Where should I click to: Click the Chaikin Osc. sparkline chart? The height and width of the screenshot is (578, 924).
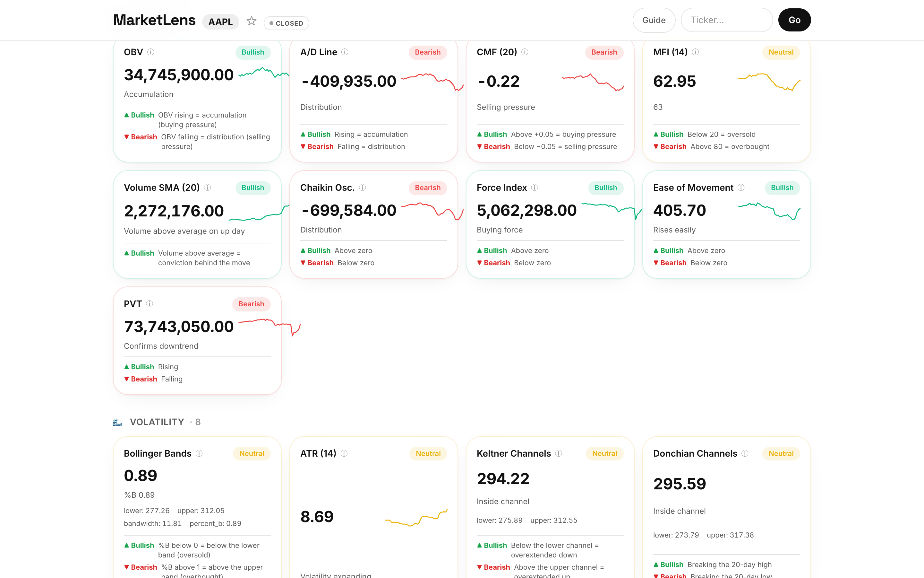pyautogui.click(x=432, y=211)
